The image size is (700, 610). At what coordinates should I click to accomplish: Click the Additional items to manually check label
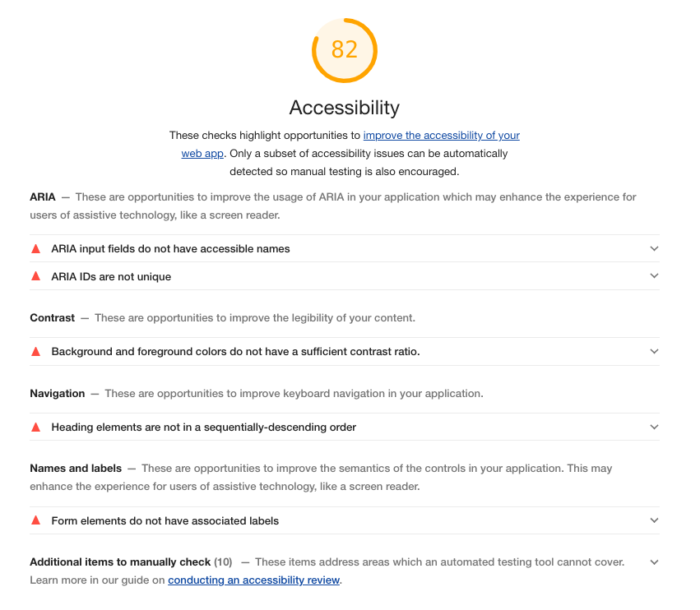(x=119, y=561)
